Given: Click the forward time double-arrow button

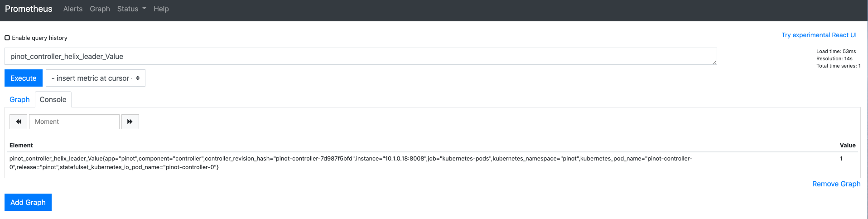Looking at the screenshot, I should pyautogui.click(x=130, y=122).
